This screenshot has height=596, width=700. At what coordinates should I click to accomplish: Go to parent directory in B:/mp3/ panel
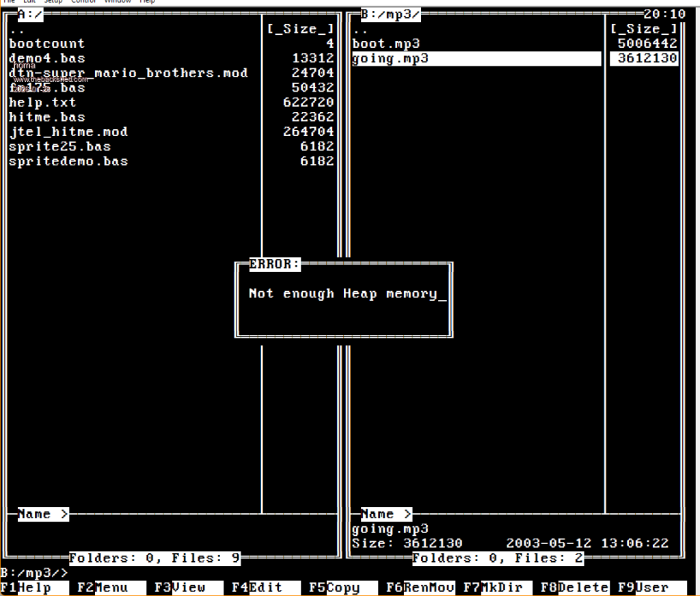point(360,29)
